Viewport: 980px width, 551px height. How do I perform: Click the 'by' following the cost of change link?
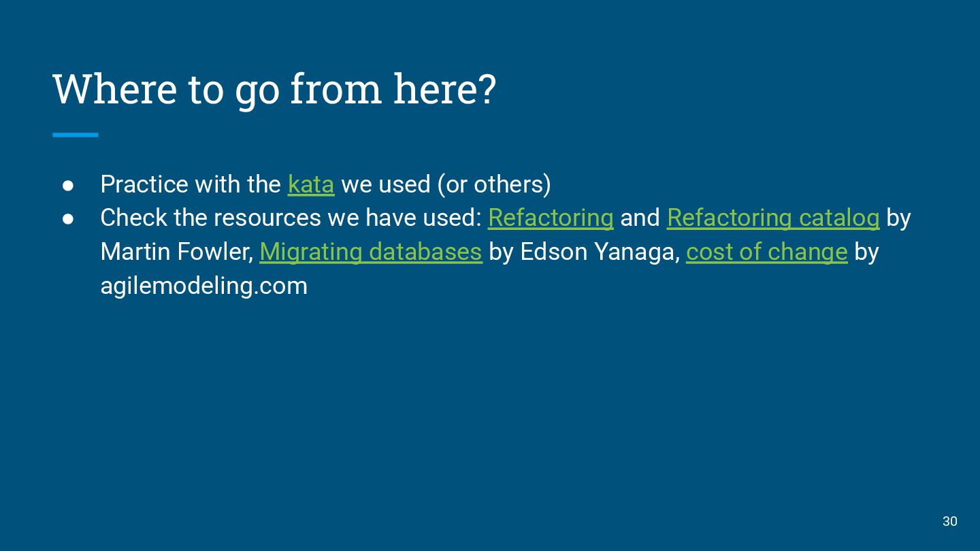[x=866, y=252]
